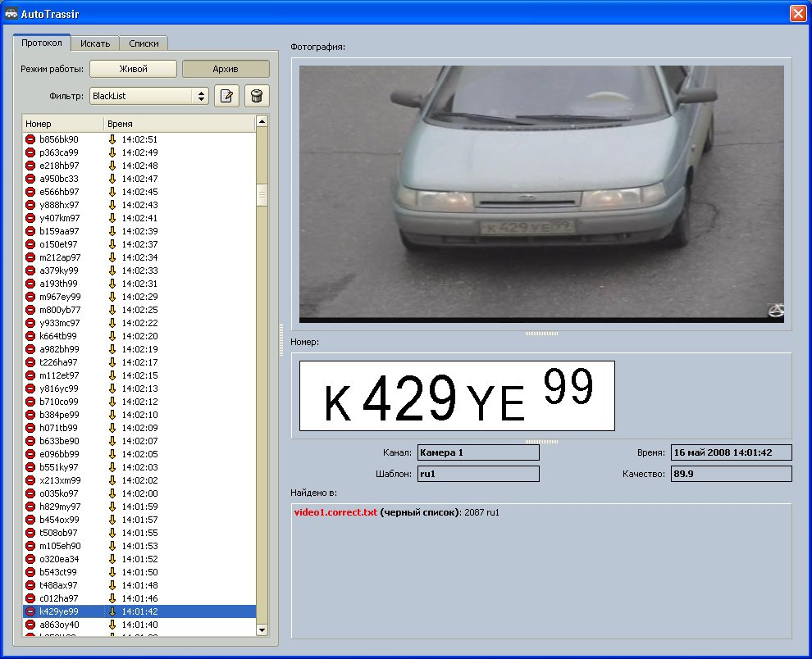This screenshot has height=659, width=812.
Task: Click the video1.correct.txt red link
Action: tap(335, 512)
